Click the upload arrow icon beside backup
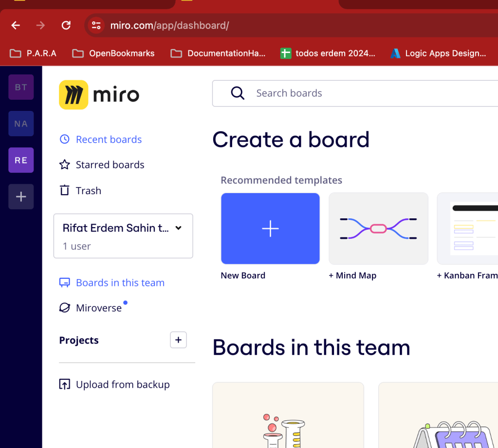 click(x=64, y=384)
